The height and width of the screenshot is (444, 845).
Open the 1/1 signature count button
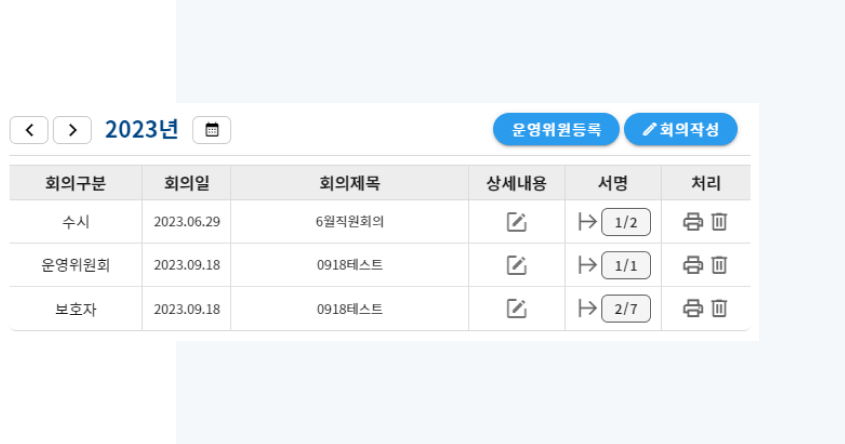tap(626, 265)
